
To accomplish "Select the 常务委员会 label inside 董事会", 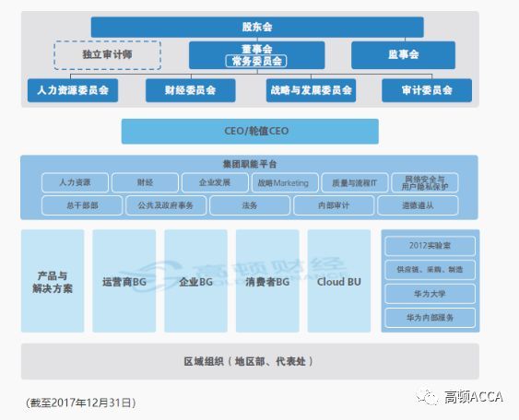I will [x=256, y=61].
